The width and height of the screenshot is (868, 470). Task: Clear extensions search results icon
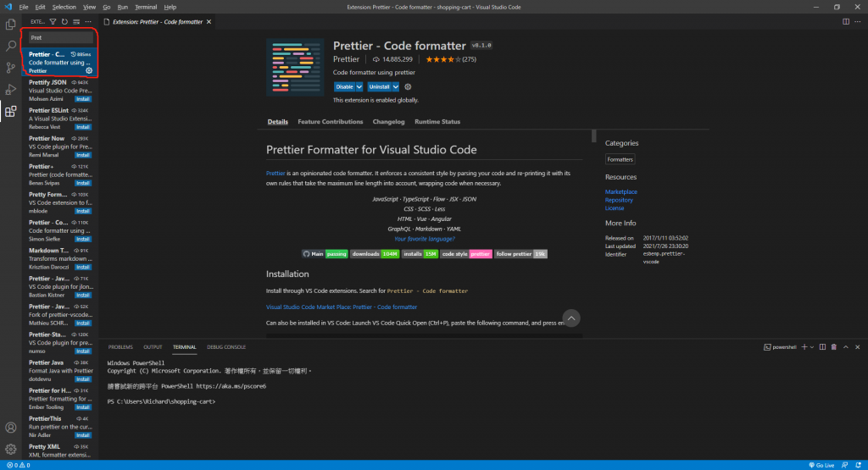76,21
